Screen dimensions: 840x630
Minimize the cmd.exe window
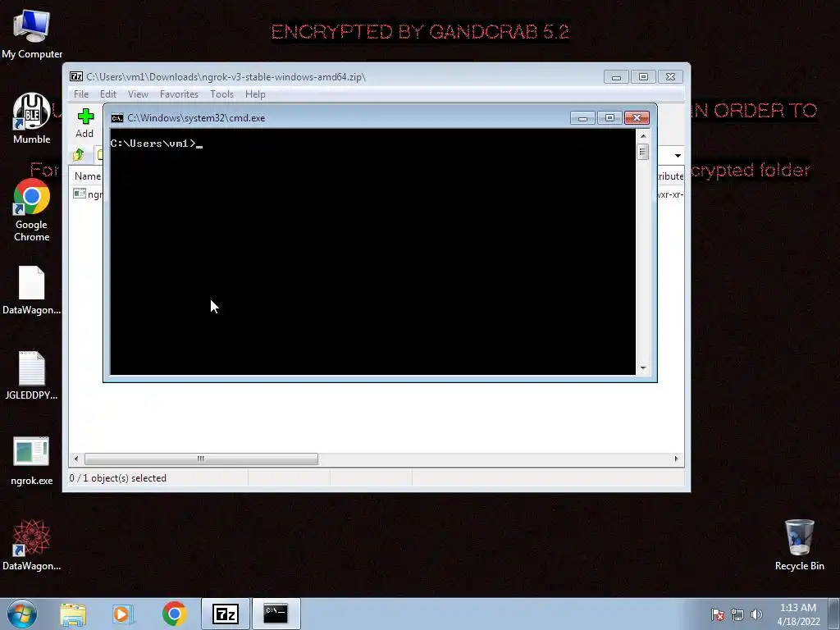[582, 118]
